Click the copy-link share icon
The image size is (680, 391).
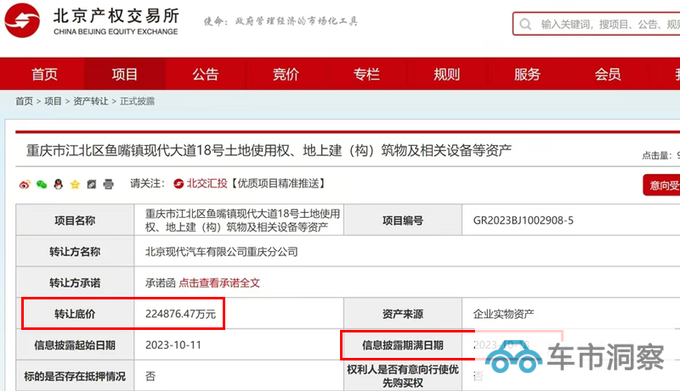point(92,185)
